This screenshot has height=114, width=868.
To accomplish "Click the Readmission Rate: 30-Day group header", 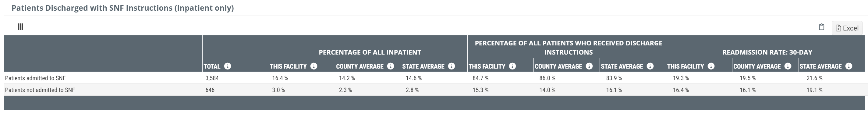I will pos(767,52).
